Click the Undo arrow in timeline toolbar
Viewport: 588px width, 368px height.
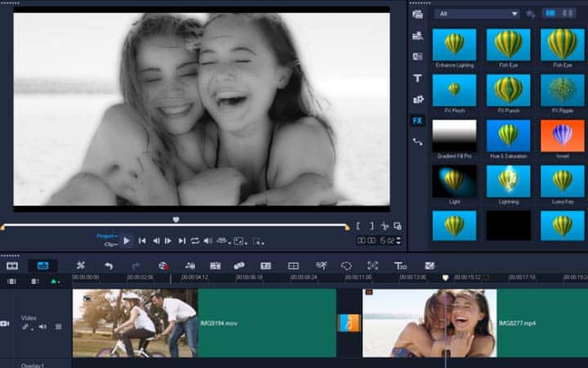coord(108,266)
